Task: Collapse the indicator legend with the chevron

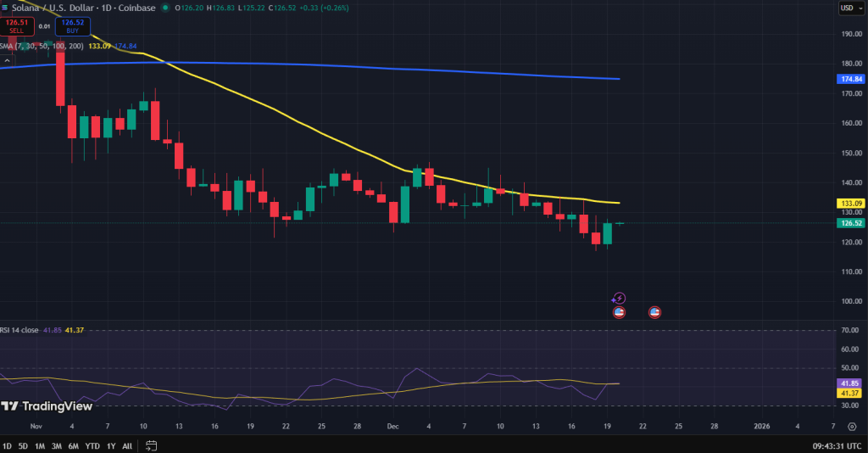Action: pos(7,60)
